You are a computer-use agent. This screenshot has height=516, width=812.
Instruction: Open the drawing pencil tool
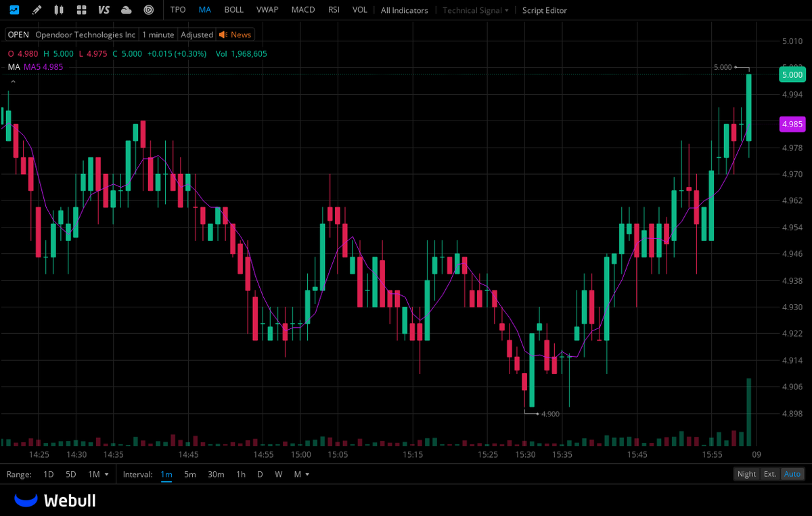pyautogui.click(x=37, y=10)
